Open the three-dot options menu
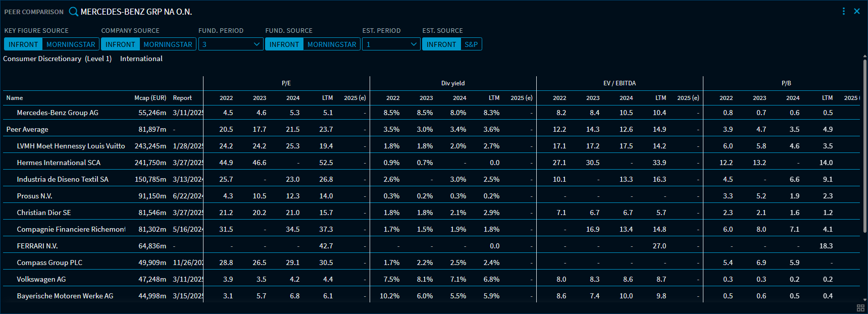 (843, 11)
